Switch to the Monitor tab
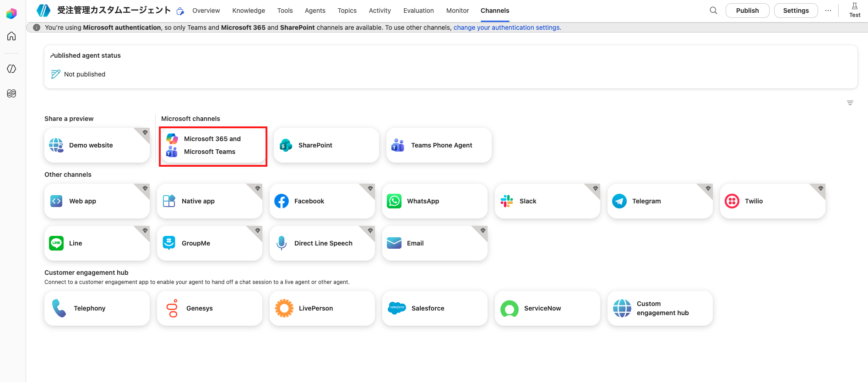The width and height of the screenshot is (868, 382). (457, 11)
